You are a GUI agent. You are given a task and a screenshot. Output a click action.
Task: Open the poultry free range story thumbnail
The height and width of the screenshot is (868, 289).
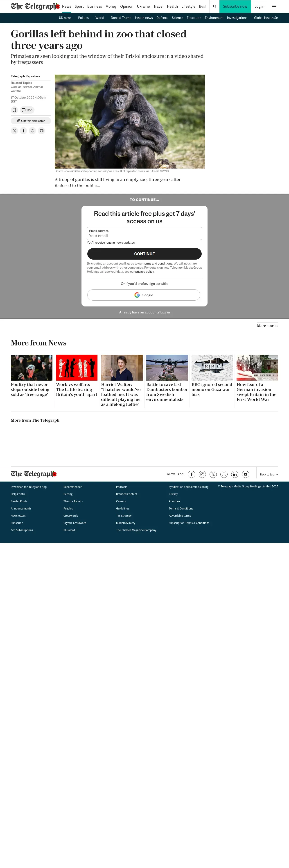coord(32,368)
